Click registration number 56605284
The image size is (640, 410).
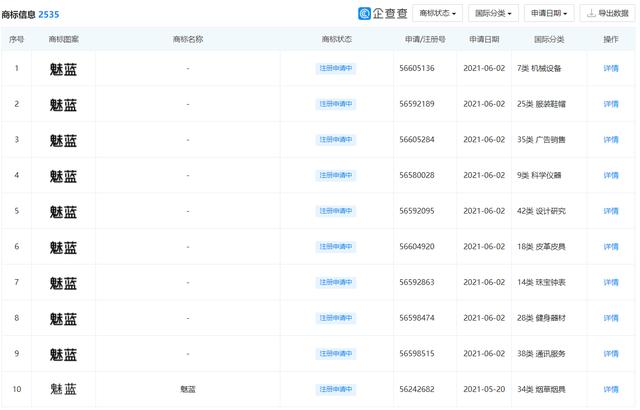[x=417, y=140]
